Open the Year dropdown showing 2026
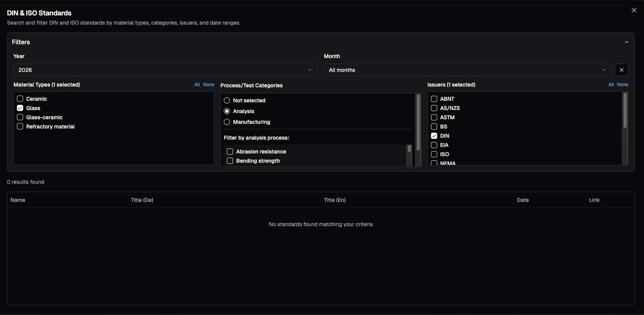The image size is (644, 315). point(165,70)
